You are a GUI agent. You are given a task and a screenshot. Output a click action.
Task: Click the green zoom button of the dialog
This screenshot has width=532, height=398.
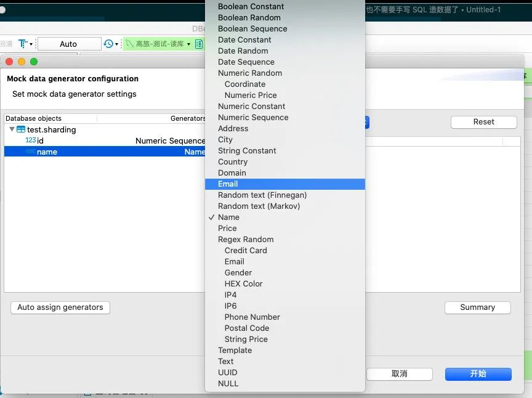tap(34, 62)
